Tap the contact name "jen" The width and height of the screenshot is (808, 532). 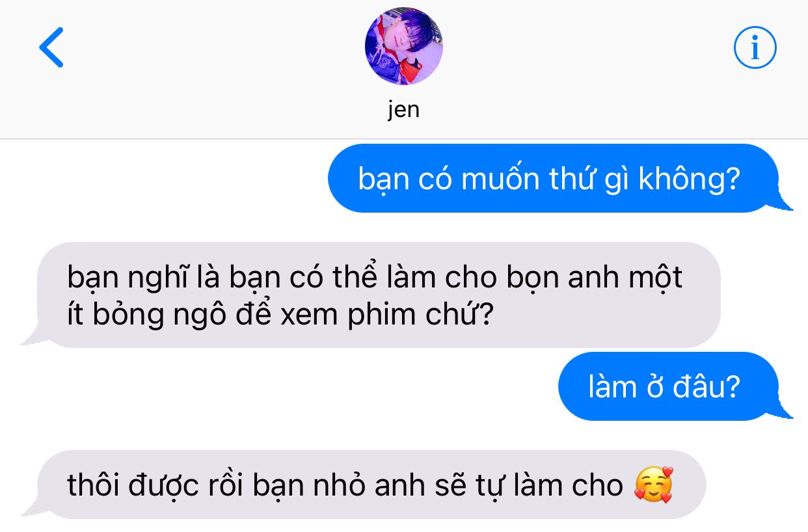[x=404, y=109]
